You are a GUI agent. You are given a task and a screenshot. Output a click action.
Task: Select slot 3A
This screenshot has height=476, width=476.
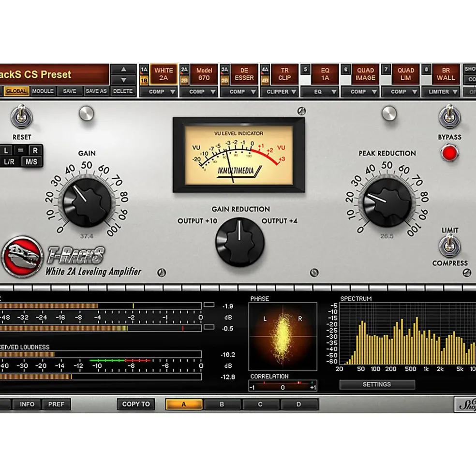[x=224, y=70]
